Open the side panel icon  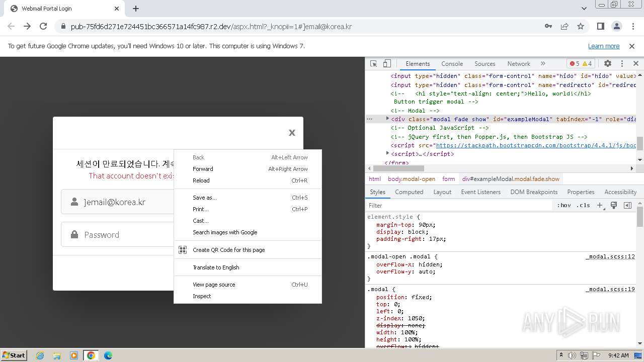pyautogui.click(x=600, y=26)
